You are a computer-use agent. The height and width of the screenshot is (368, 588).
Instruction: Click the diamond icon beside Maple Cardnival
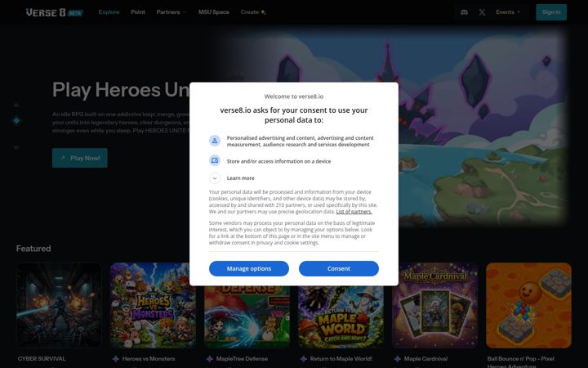(x=397, y=359)
